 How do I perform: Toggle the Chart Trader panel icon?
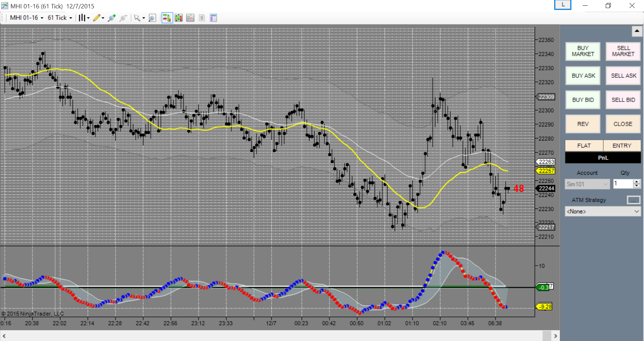click(x=167, y=18)
